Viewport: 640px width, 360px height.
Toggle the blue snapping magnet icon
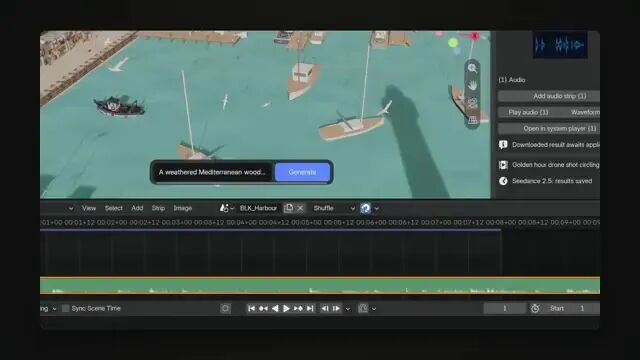click(365, 208)
